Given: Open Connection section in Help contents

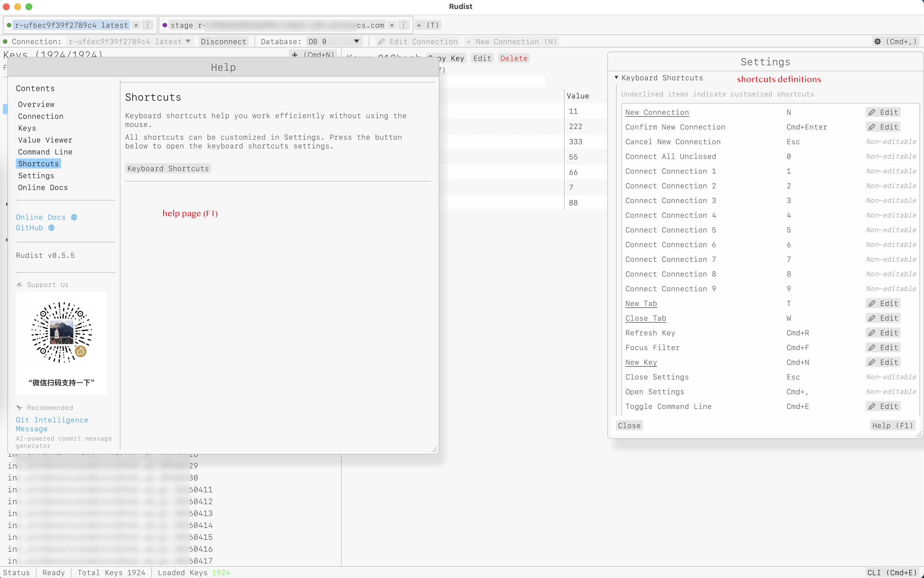Looking at the screenshot, I should click(x=41, y=116).
